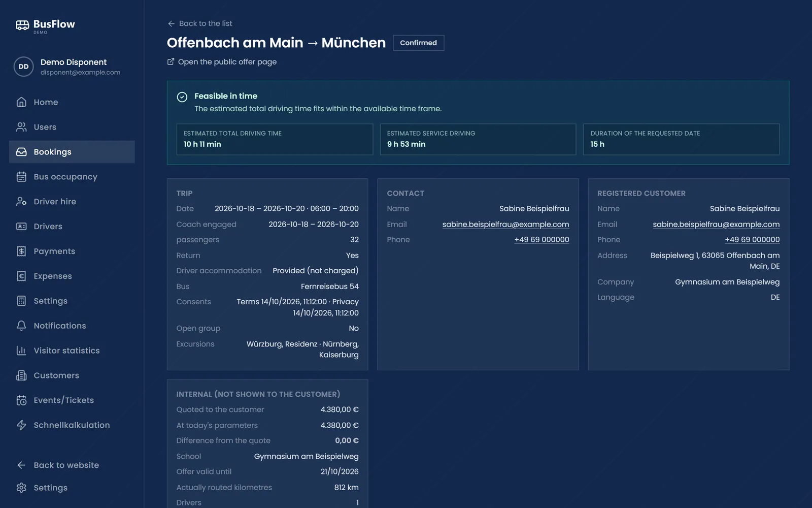Click the routed distance 812 km

[346, 488]
